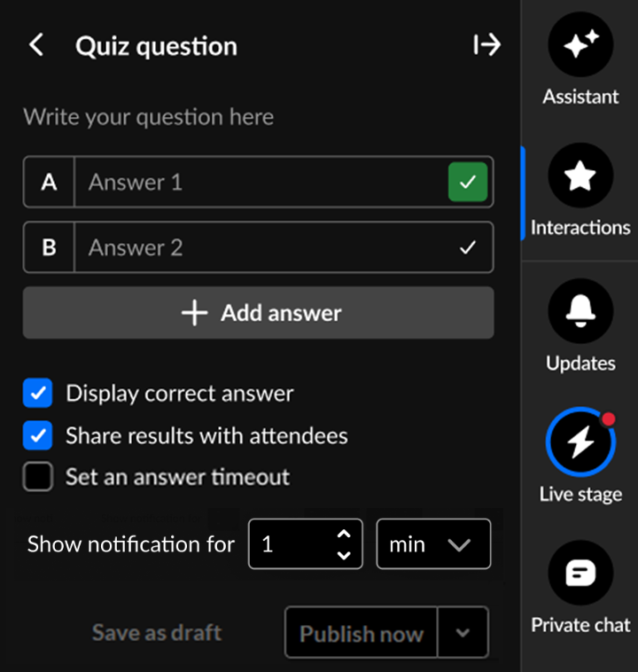The width and height of the screenshot is (638, 672).
Task: Click the Add answer button
Action: (259, 313)
